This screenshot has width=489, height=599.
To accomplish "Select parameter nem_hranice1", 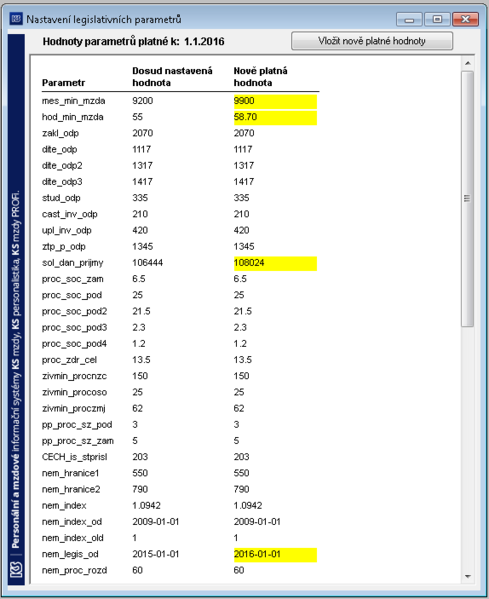I will (x=70, y=473).
